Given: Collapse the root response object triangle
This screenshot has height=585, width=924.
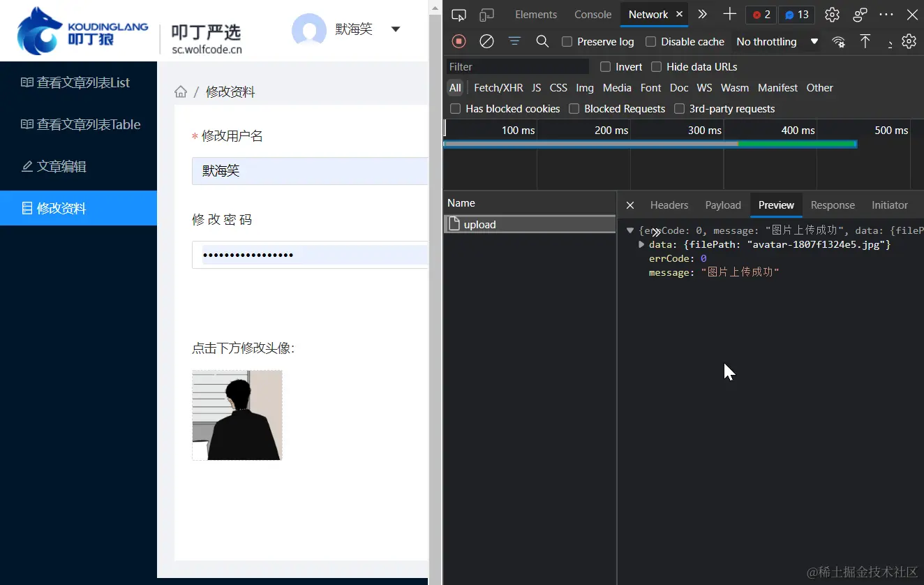Looking at the screenshot, I should click(x=630, y=230).
